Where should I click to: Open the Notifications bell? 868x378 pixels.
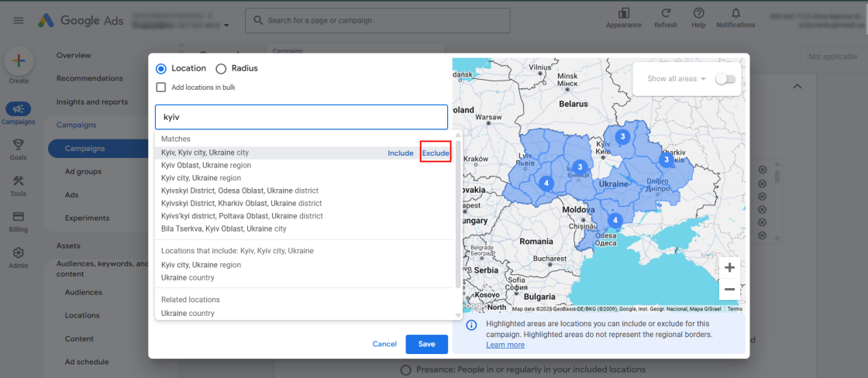735,12
